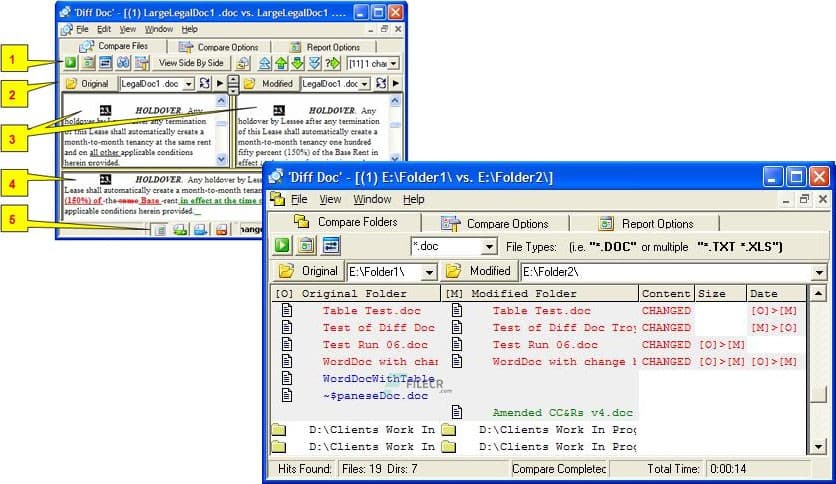Viewport: 836px width, 484px height.
Task: Click the pane splitter stepper between Original and Modified
Action: pyautogui.click(x=233, y=84)
